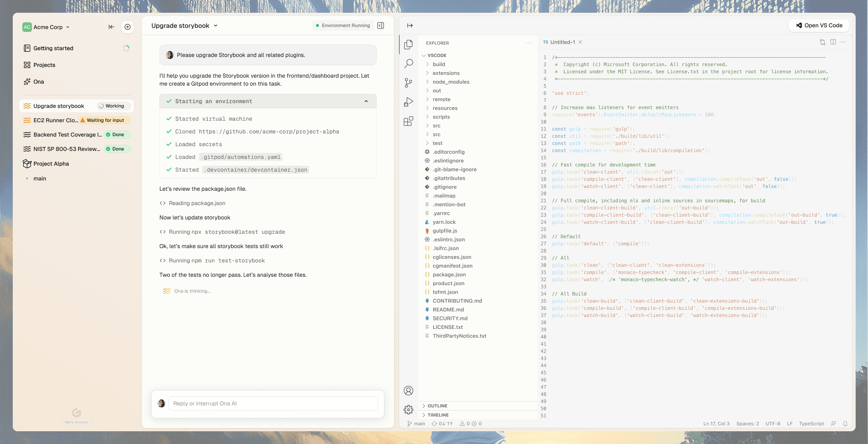This screenshot has height=444, width=868.
Task: Open the Search view in activity bar
Action: [408, 63]
